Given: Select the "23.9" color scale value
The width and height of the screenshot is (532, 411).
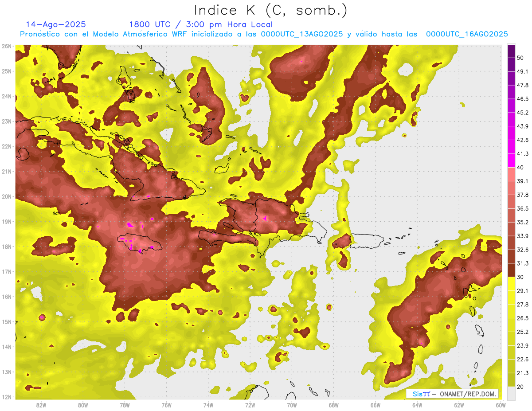Looking at the screenshot, I should click(523, 345).
